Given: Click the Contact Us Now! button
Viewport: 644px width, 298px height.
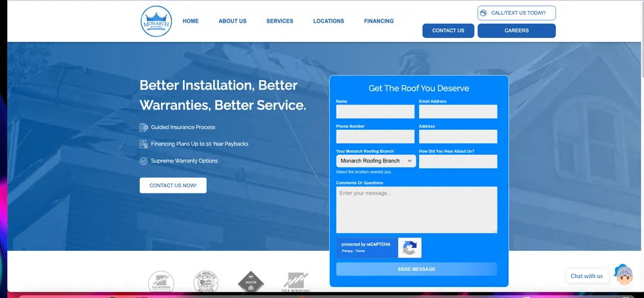Looking at the screenshot, I should [x=173, y=186].
